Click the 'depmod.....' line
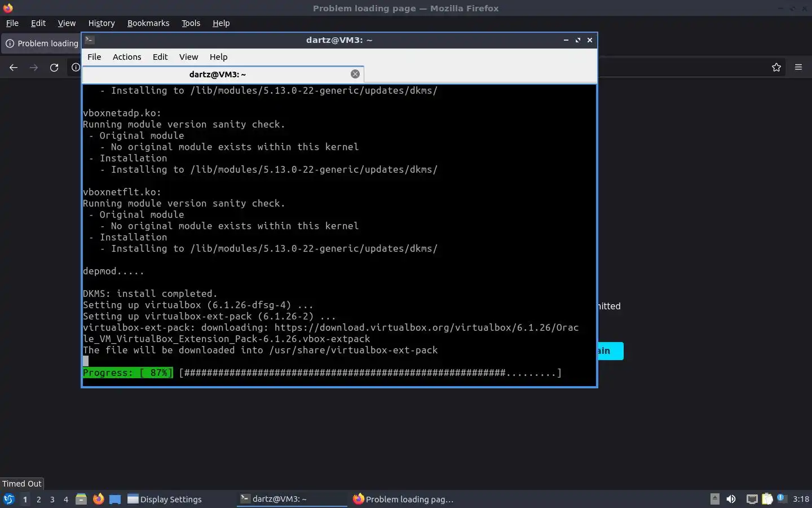Viewport: 812px width, 508px height. (x=113, y=271)
